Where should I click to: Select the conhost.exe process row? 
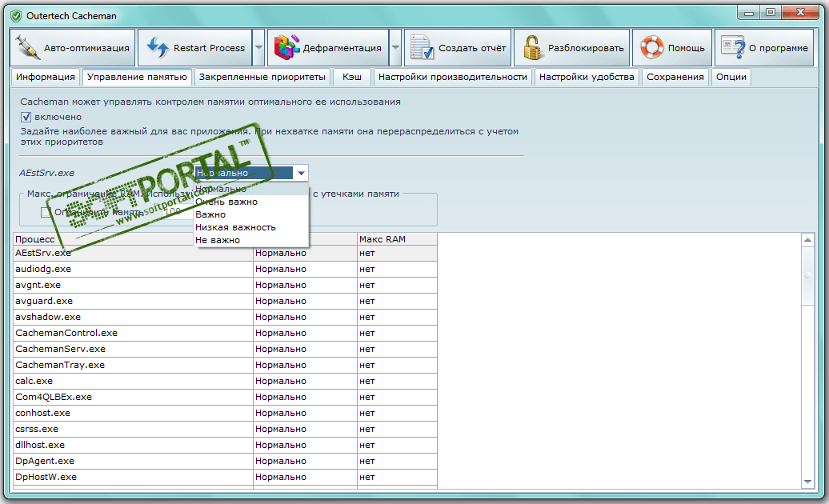pos(225,413)
